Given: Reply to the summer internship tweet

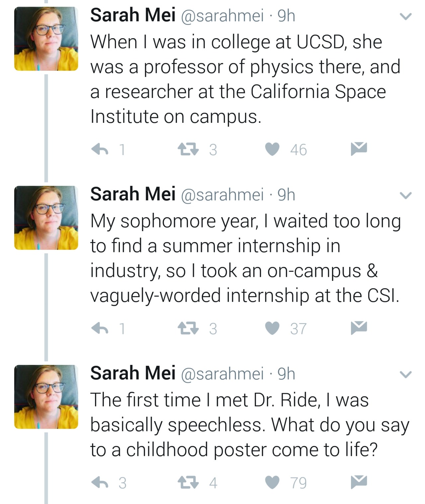Looking at the screenshot, I should point(100,328).
